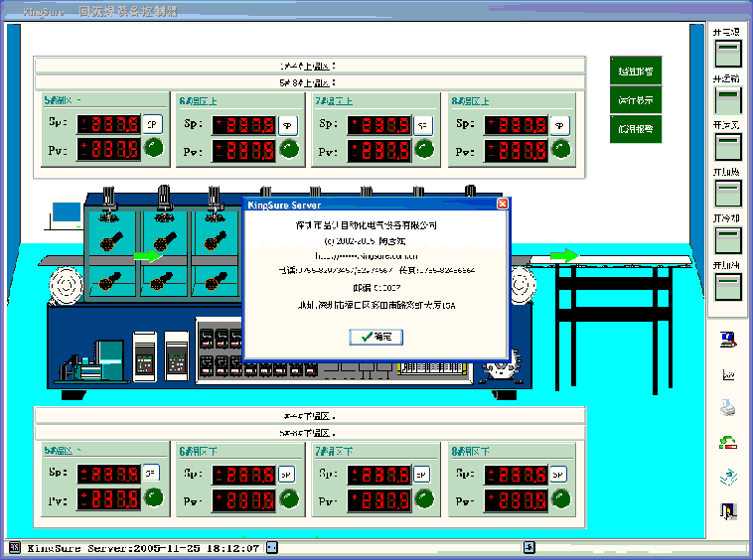Click the Pv display in 8#温区上

point(516,150)
